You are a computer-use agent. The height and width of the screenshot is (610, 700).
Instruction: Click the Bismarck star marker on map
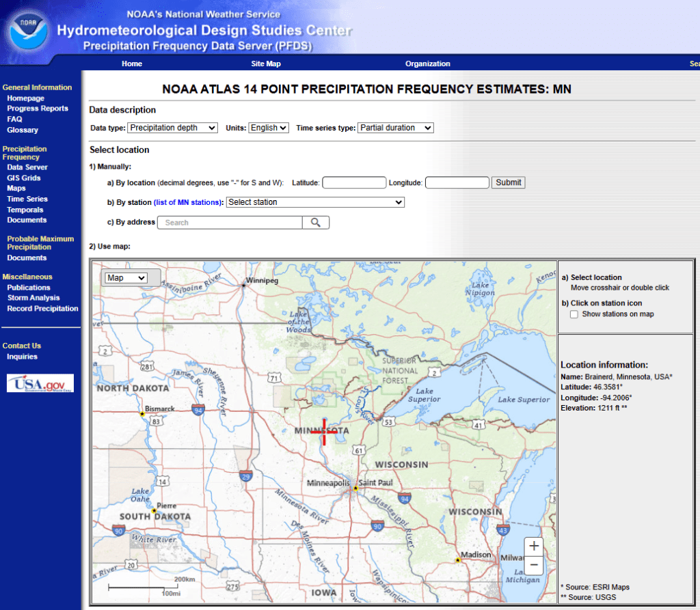pos(142,414)
